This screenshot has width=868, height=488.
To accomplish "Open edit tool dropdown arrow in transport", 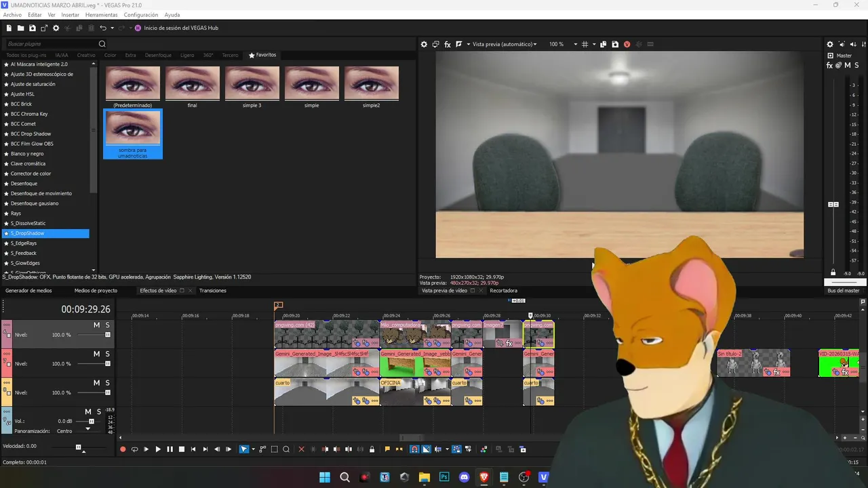I will pyautogui.click(x=253, y=449).
